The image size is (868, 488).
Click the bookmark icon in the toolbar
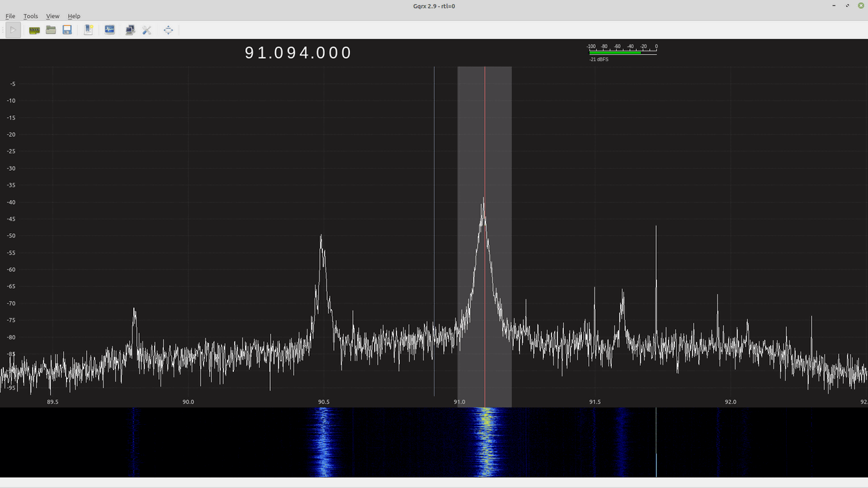coord(88,30)
